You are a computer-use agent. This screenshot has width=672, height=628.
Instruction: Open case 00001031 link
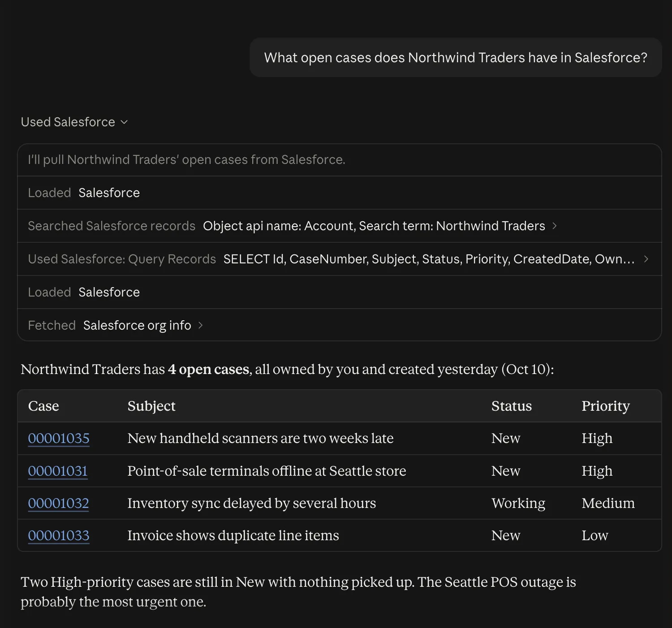point(58,471)
